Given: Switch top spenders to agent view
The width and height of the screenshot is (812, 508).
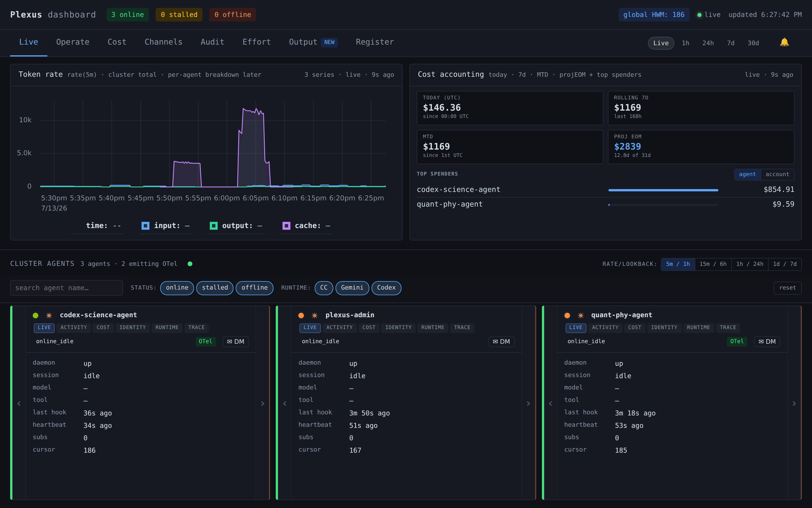Looking at the screenshot, I should click(747, 174).
